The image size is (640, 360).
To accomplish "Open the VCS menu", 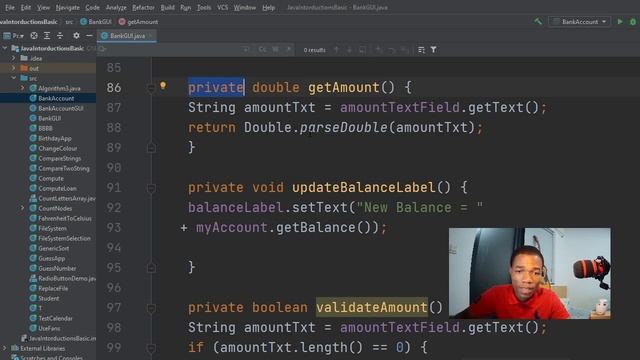I will (222, 7).
